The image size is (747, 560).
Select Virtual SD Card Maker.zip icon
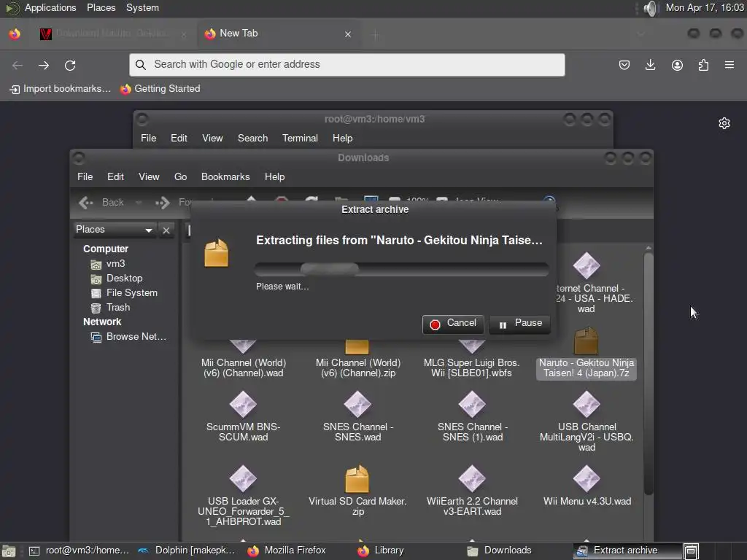click(357, 478)
